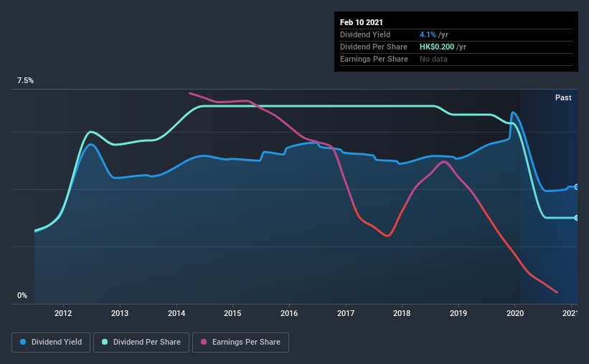The height and width of the screenshot is (364, 589).
Task: Click the Feb 10 2021 tooltip date
Action: [362, 22]
